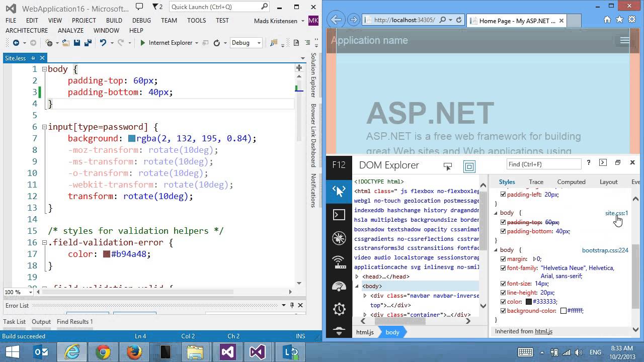Uncheck the padding-bottom property checkbox

tap(503, 232)
